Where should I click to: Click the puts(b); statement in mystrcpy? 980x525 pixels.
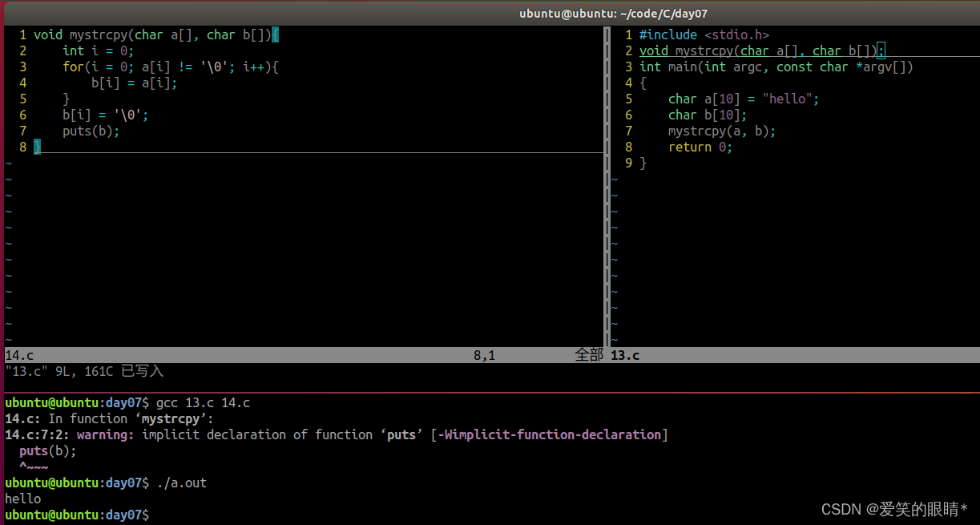91,131
